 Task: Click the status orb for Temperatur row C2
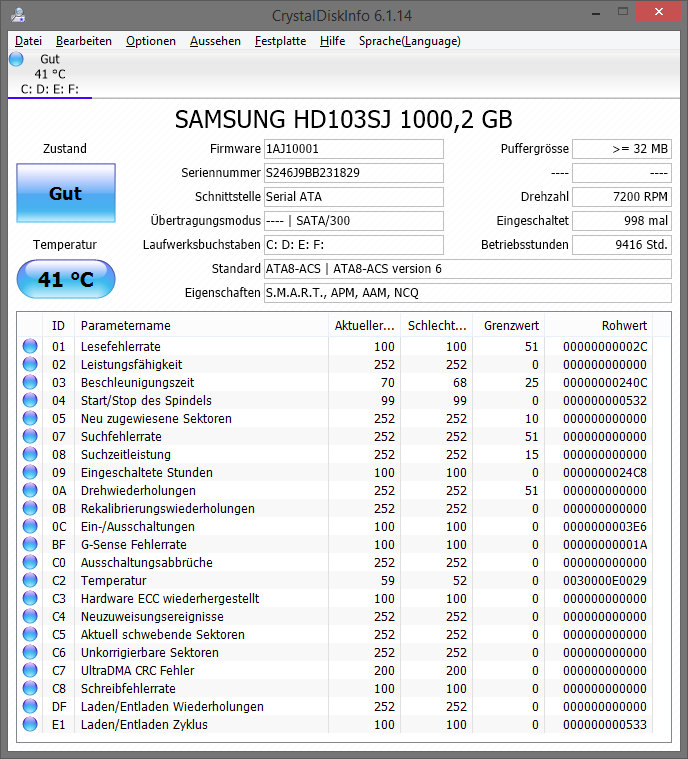30,580
